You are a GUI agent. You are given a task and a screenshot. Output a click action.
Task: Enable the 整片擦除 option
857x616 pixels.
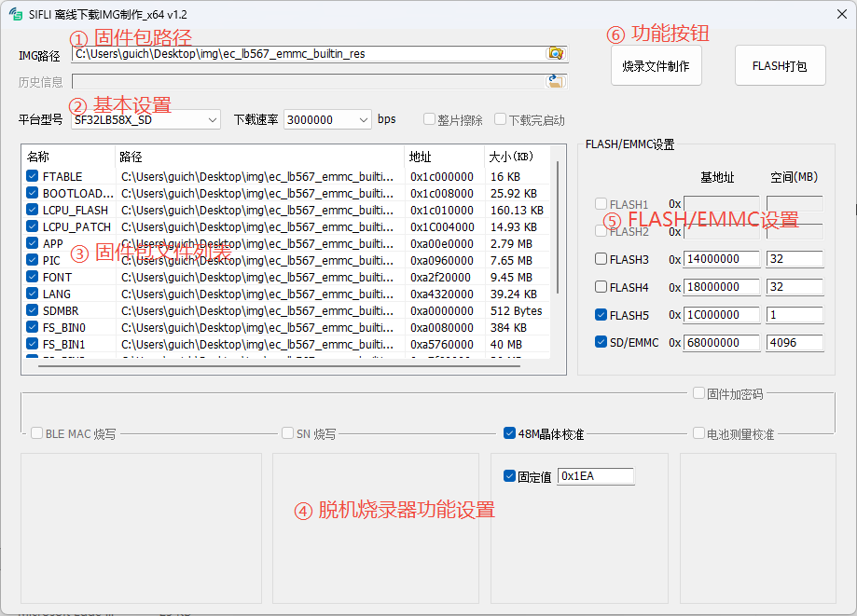coord(427,119)
